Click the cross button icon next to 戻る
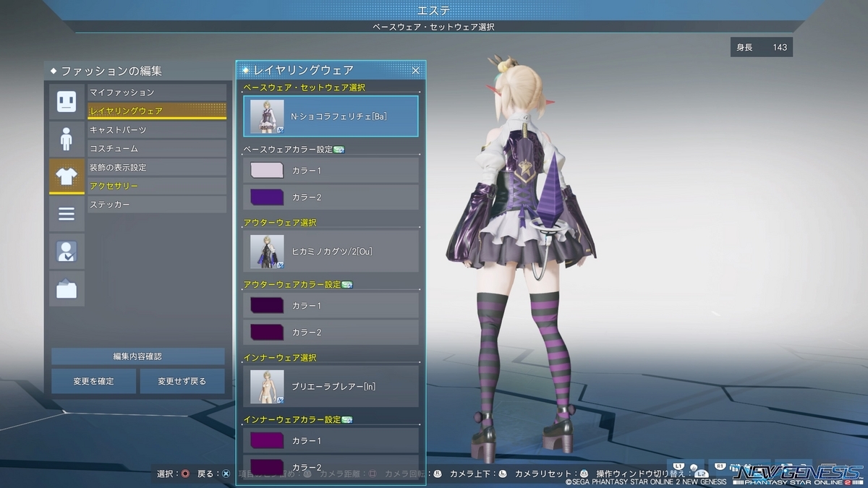The height and width of the screenshot is (488, 868). pos(226,474)
